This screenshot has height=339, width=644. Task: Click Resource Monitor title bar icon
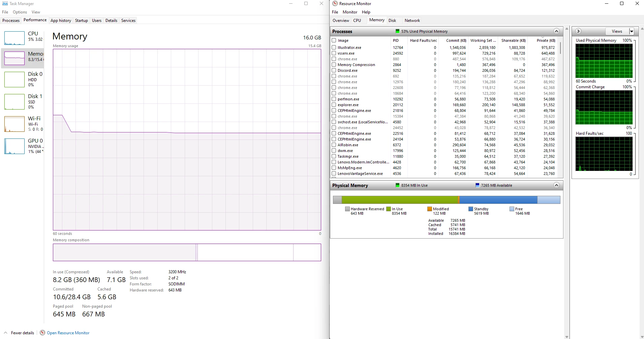(335, 3)
